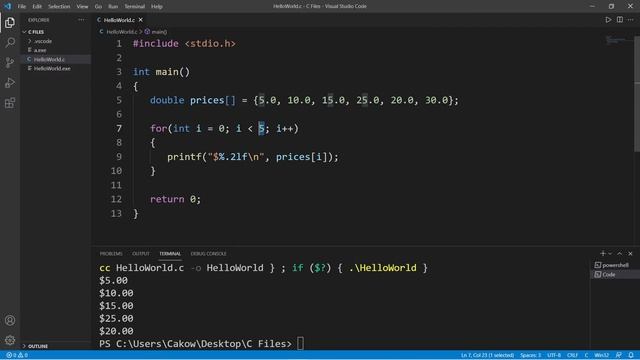The image size is (640, 360).
Task: Open the notifications bell icon
Action: click(x=631, y=355)
